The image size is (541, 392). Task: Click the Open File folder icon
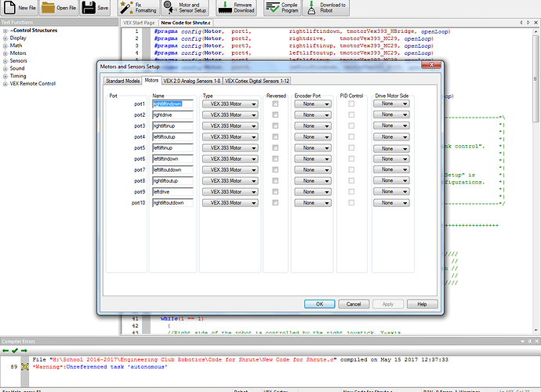(x=48, y=8)
